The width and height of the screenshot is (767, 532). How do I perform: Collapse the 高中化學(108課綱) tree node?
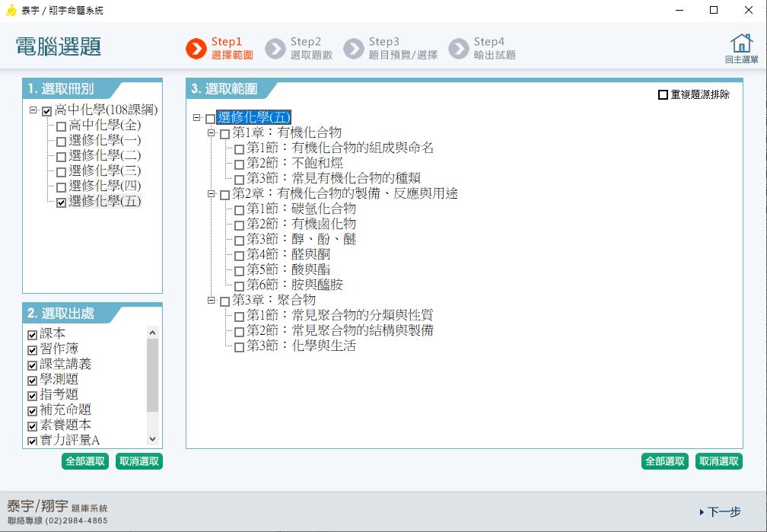click(x=33, y=110)
